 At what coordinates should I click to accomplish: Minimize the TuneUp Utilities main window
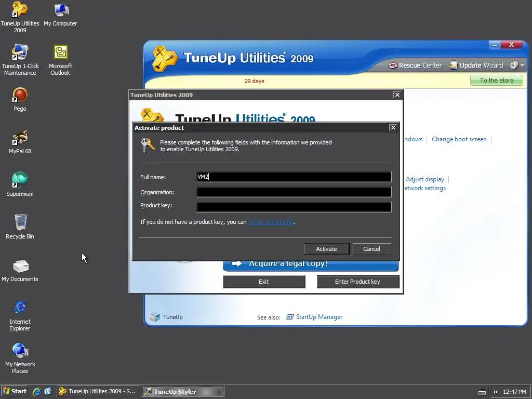click(495, 45)
